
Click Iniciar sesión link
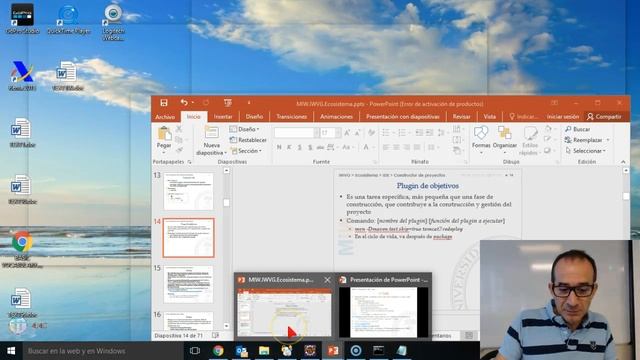(x=563, y=117)
